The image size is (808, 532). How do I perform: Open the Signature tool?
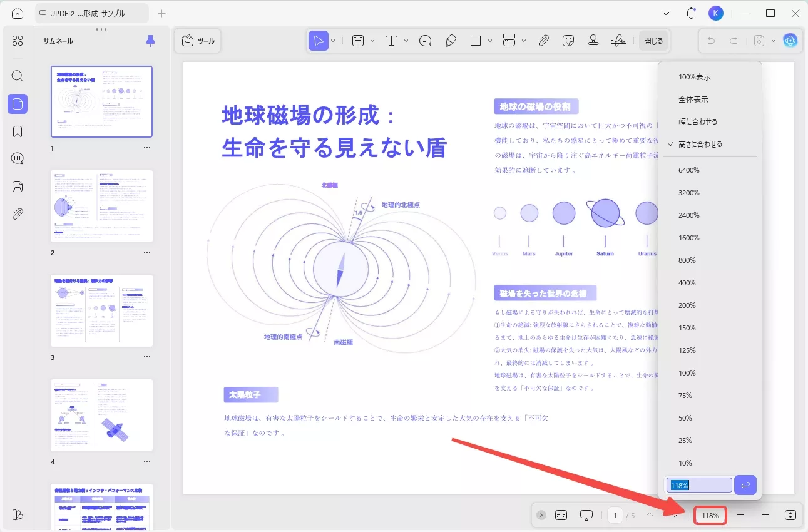(618, 40)
